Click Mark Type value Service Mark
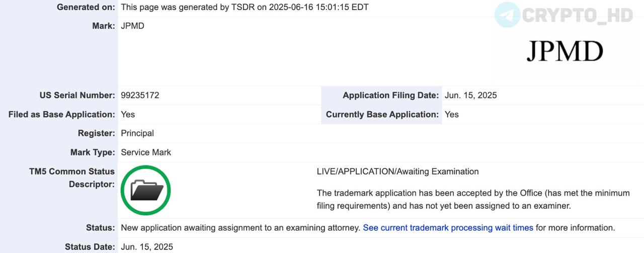The height and width of the screenshot is (253, 644). click(x=146, y=152)
